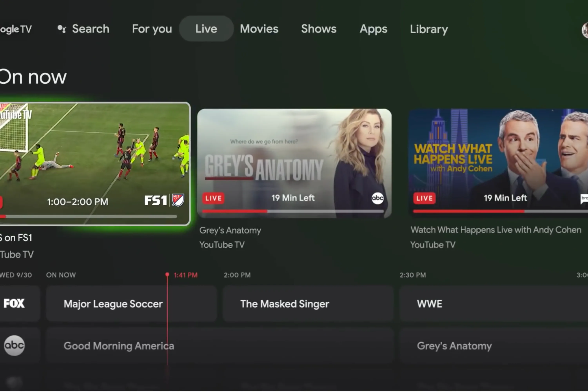Select The Masked Singer guide entry
588x392 pixels.
(x=308, y=304)
